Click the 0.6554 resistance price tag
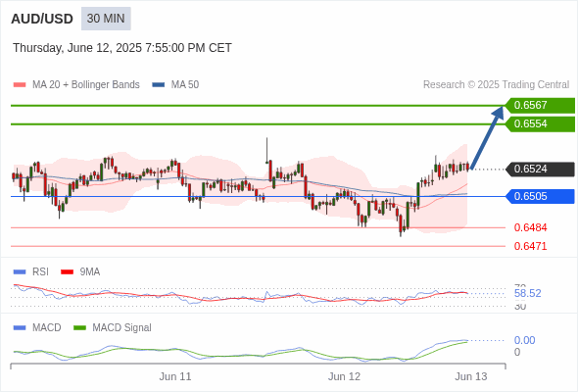Screen dimensions: 578x392 coord(540,123)
